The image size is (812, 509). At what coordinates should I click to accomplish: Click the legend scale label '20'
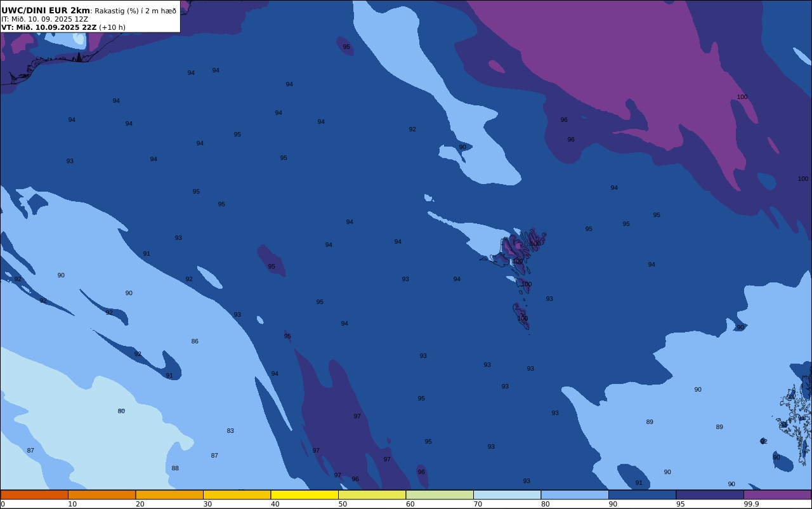click(140, 504)
